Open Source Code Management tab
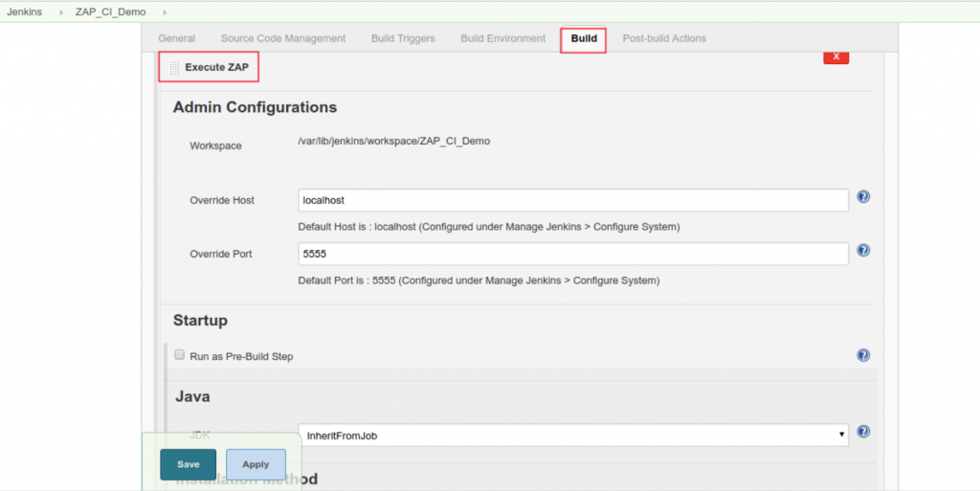Viewport: 980px width, 491px height. click(x=283, y=38)
